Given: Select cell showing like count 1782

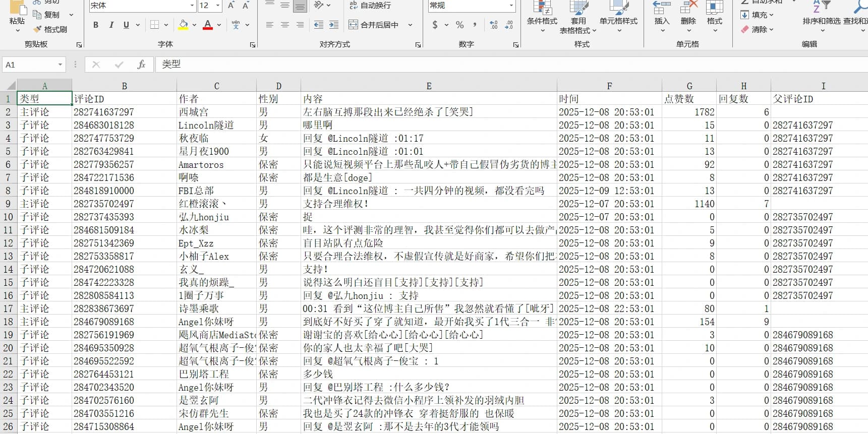Looking at the screenshot, I should (x=689, y=112).
